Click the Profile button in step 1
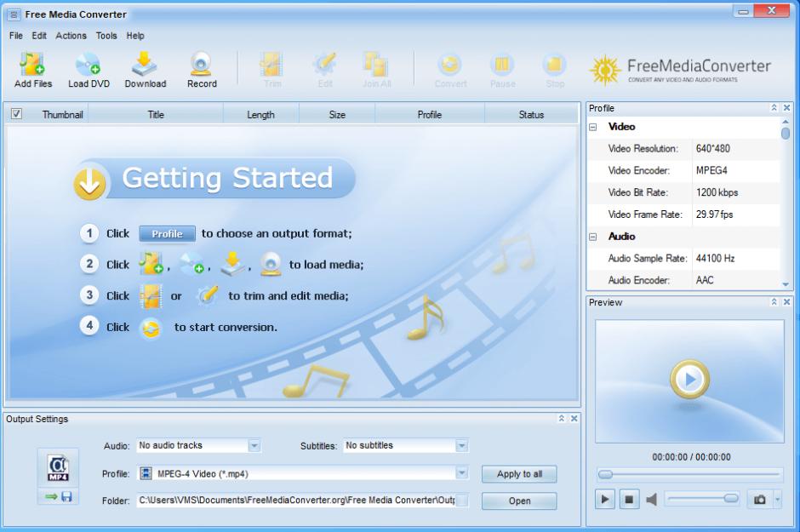This screenshot has width=800, height=532. pos(167,233)
